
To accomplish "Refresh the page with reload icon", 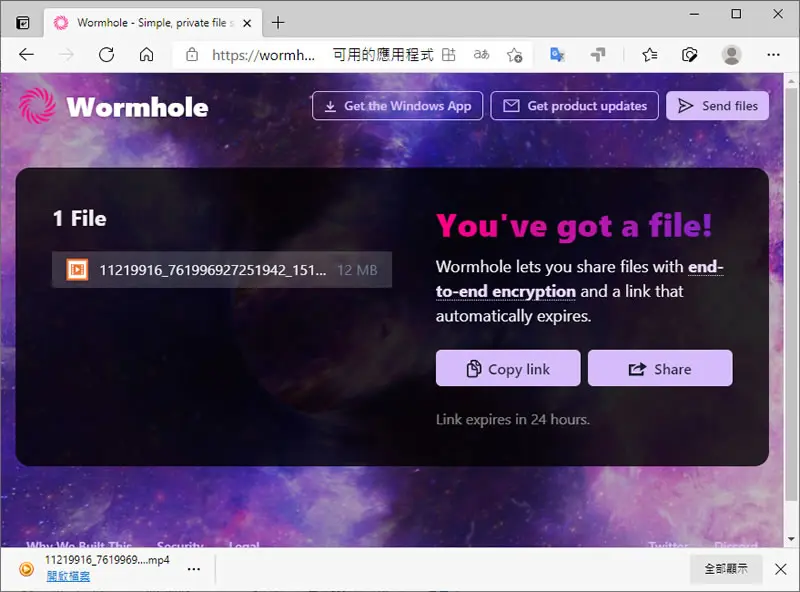I will [x=107, y=55].
